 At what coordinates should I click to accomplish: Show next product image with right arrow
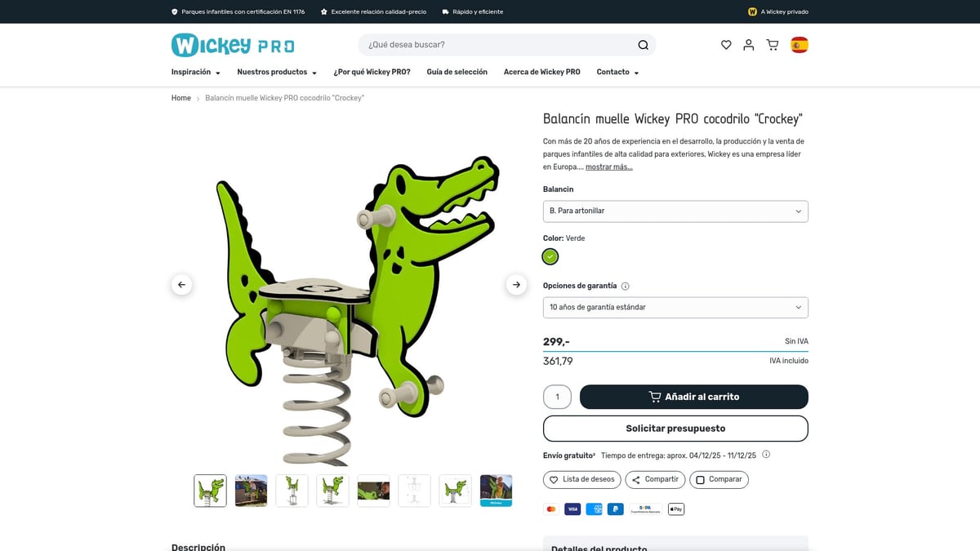516,285
